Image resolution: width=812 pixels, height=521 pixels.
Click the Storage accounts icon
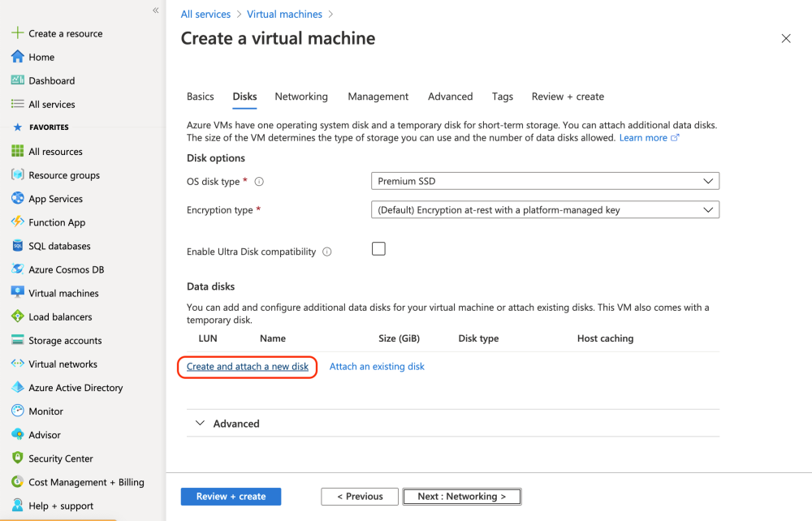click(x=17, y=340)
